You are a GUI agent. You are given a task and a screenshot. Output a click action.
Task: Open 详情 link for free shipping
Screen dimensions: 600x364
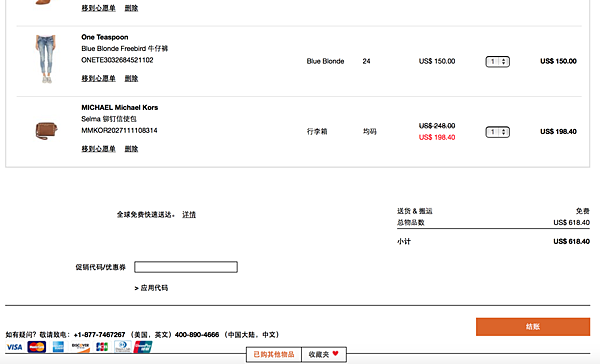[x=189, y=215]
